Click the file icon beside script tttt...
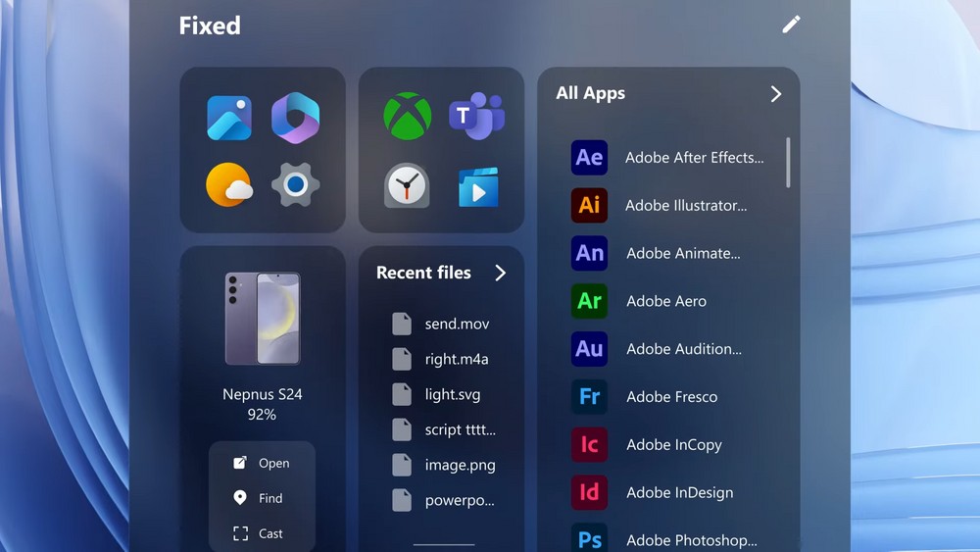Image resolution: width=980 pixels, height=552 pixels. click(x=402, y=429)
